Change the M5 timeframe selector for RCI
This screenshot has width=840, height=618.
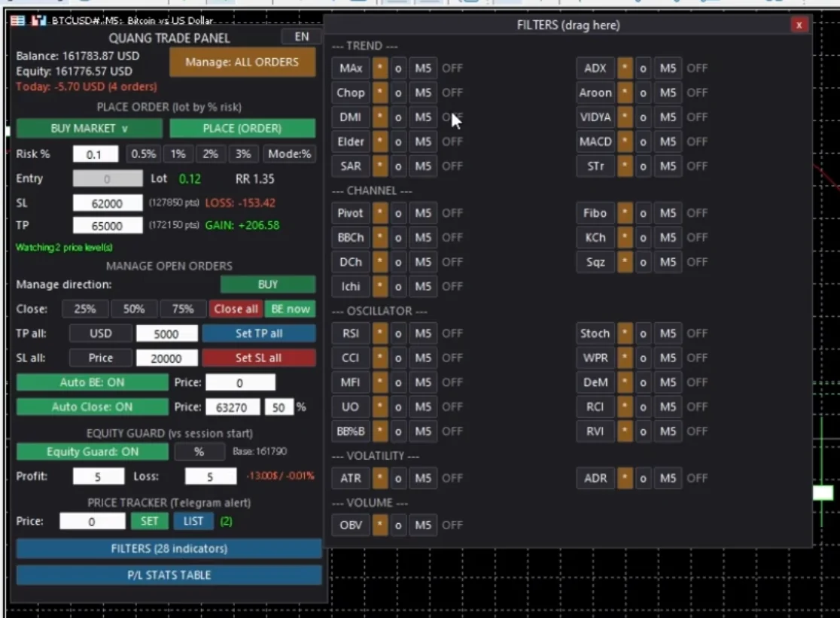coord(668,407)
